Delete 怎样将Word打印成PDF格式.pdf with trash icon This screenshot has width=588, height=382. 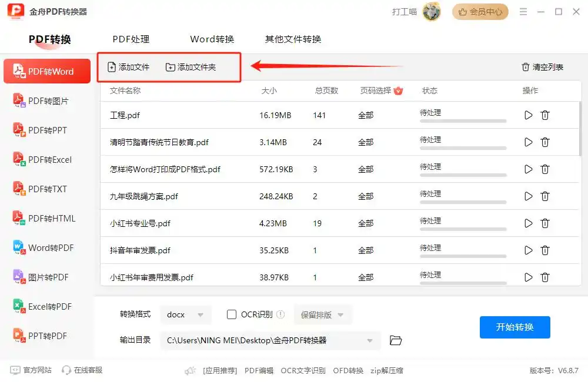tap(545, 169)
